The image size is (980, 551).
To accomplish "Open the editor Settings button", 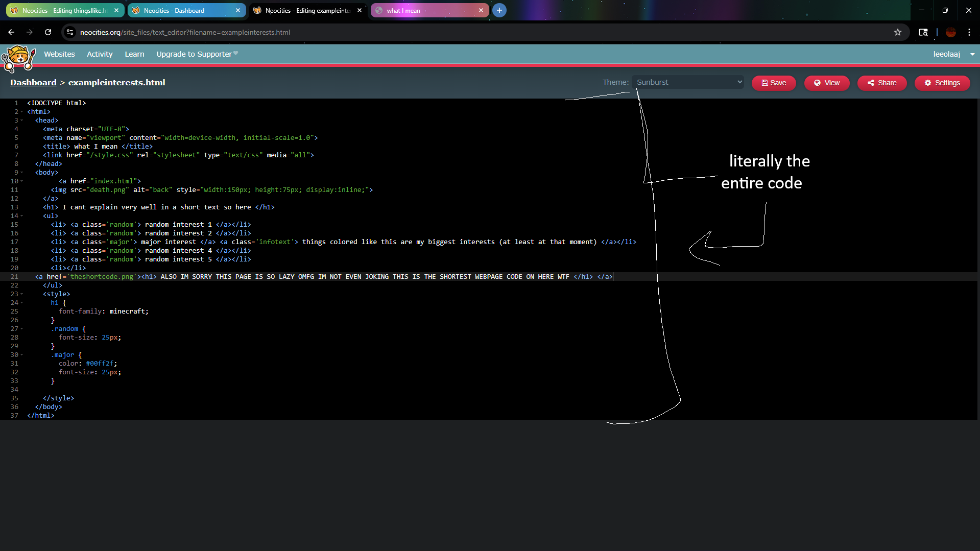I will [942, 83].
